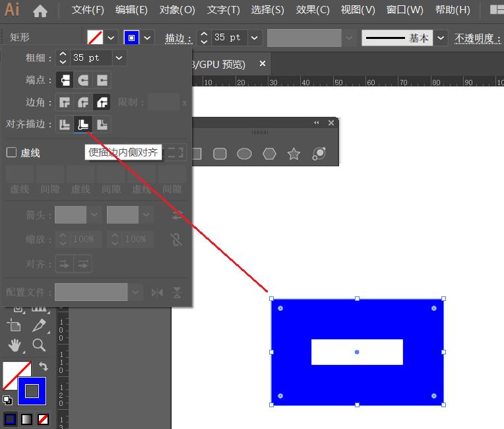Screen dimensions: 504x429
Task: Click the Color mode button
Action: point(11,419)
